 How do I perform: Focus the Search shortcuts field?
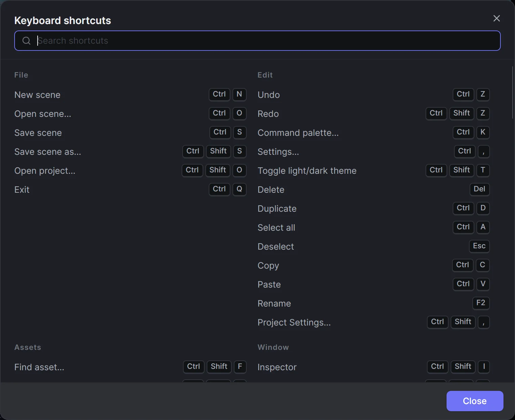[x=257, y=41]
